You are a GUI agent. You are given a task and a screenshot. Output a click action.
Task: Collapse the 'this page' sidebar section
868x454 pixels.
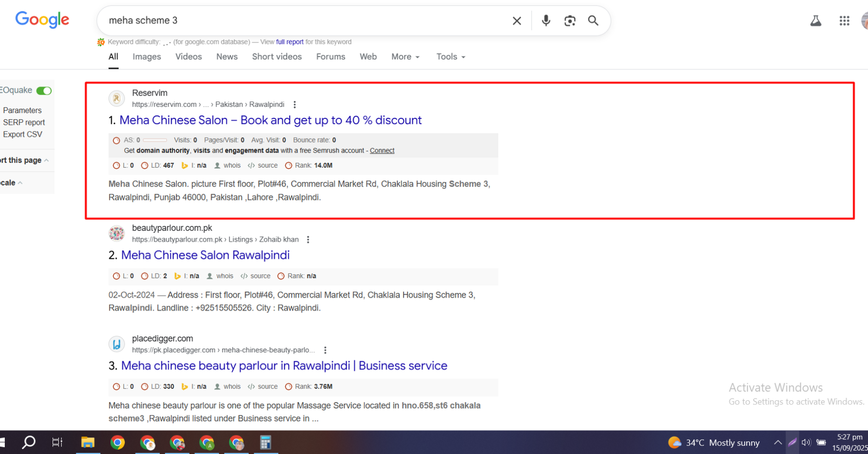click(x=47, y=160)
